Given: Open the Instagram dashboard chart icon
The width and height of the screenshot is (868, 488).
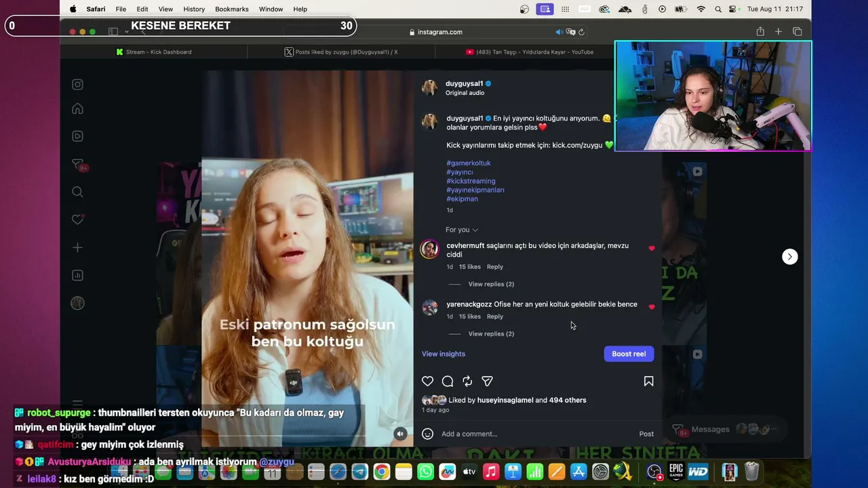Looking at the screenshot, I should tap(77, 275).
